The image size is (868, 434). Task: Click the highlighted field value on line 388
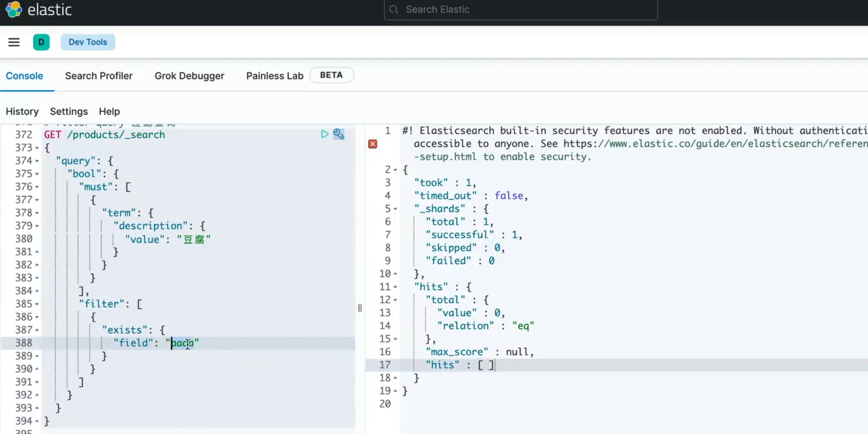tap(183, 343)
